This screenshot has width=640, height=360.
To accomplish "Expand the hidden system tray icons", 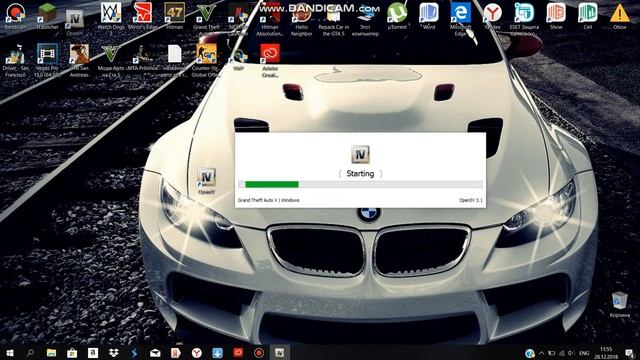I will [541, 353].
